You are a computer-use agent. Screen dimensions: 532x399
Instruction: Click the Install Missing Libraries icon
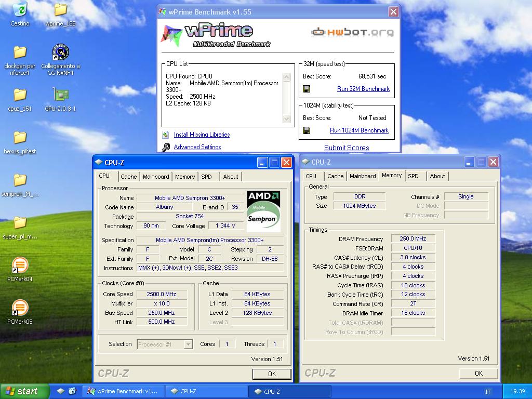tap(166, 135)
